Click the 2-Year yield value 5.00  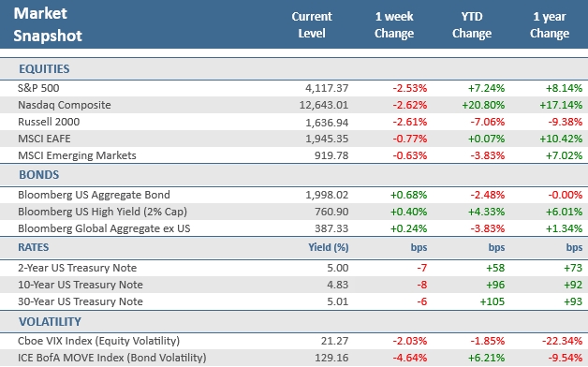click(x=338, y=268)
